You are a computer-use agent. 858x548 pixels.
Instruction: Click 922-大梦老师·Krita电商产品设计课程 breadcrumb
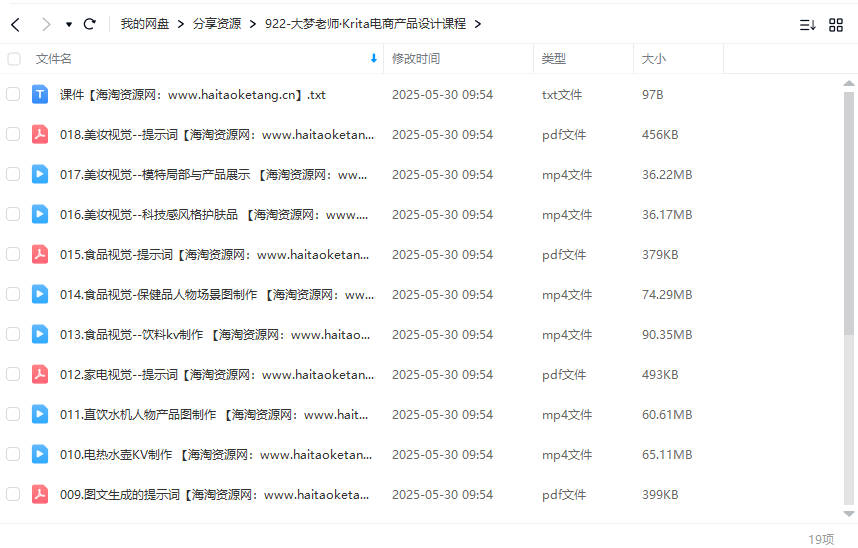coord(366,24)
